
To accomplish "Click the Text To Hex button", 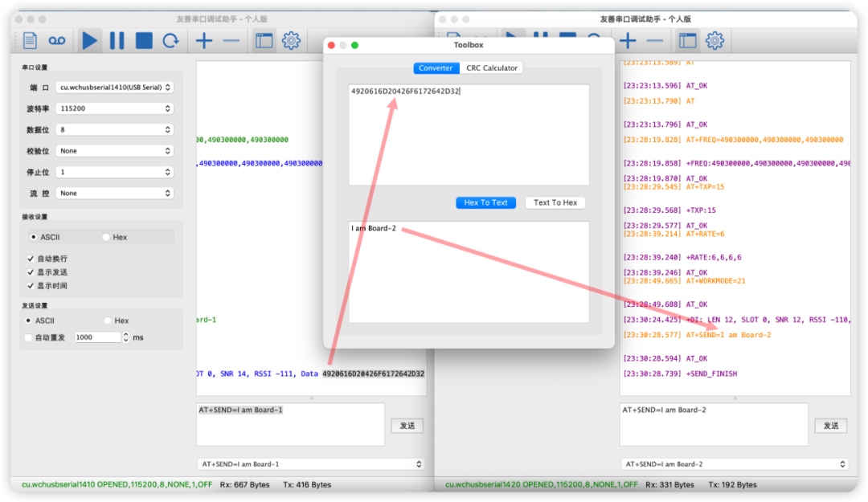I will 555,202.
